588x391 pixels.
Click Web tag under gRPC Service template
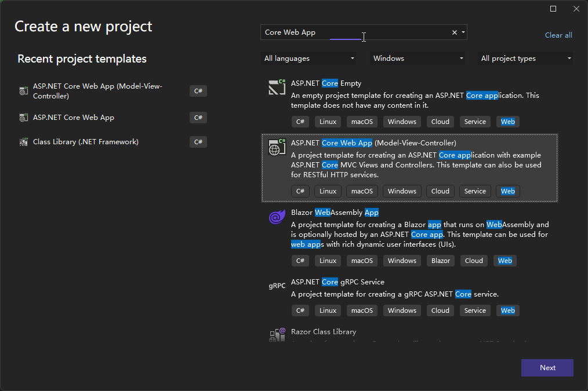click(508, 310)
